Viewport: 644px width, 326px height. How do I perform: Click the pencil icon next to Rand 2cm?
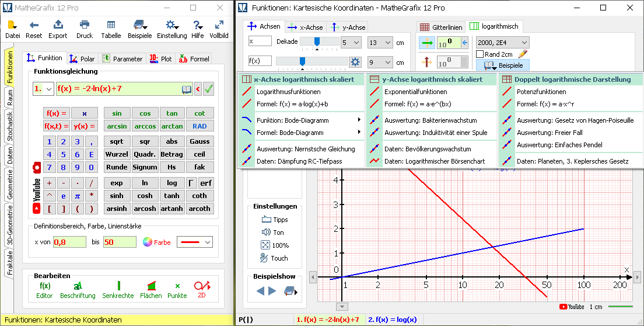(x=523, y=54)
